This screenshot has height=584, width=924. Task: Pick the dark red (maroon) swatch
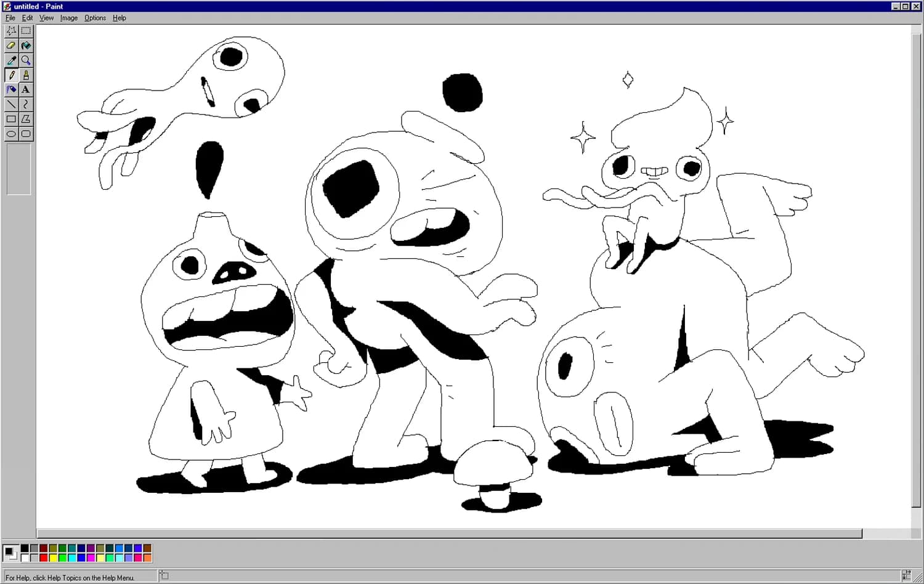(x=44, y=548)
